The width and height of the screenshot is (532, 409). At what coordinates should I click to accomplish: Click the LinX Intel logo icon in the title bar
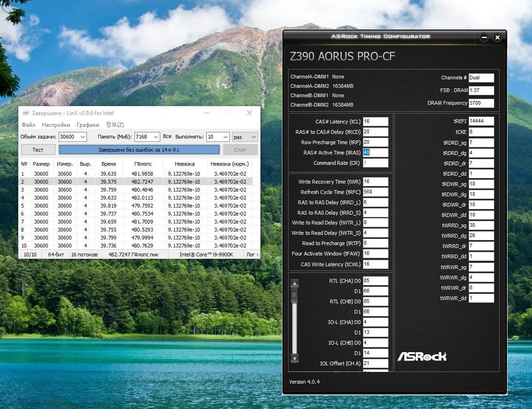[26, 113]
